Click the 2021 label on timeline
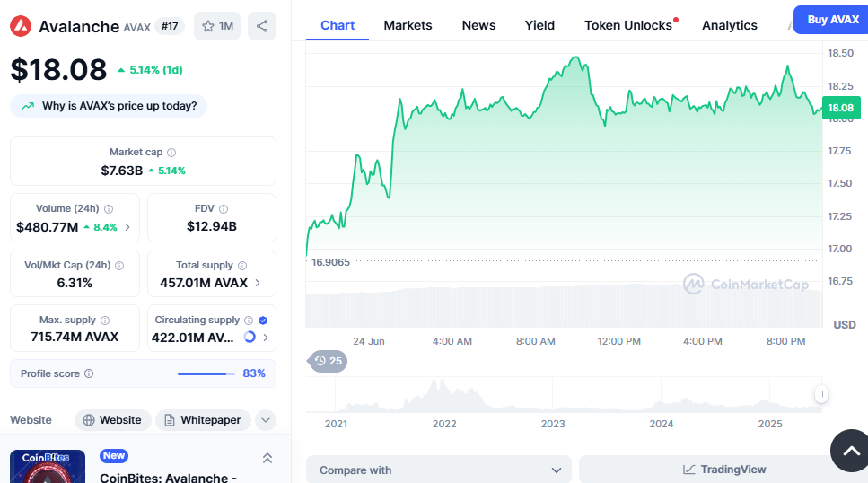The image size is (868, 483). point(336,424)
